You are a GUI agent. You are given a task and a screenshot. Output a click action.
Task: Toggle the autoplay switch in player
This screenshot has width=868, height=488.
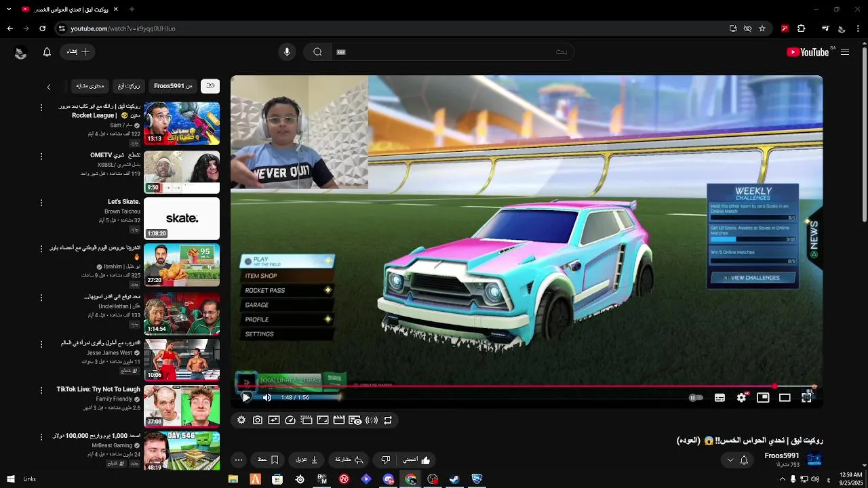(696, 398)
